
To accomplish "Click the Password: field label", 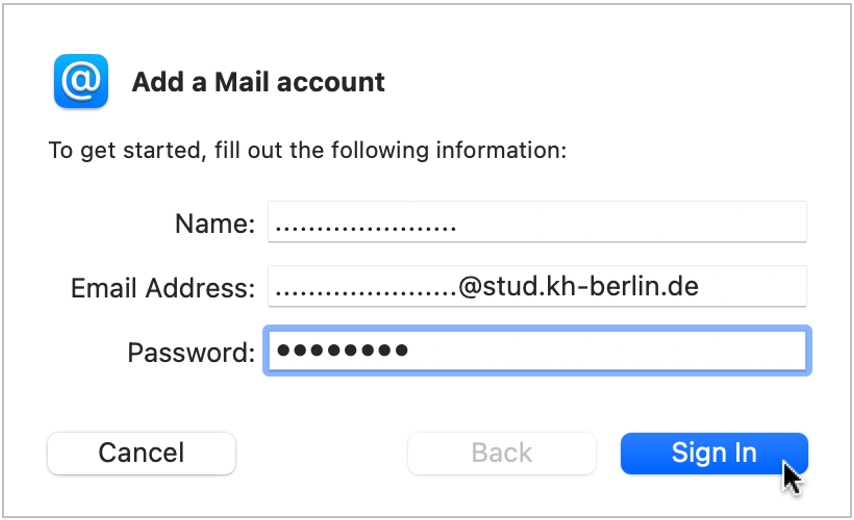I will pos(191,352).
